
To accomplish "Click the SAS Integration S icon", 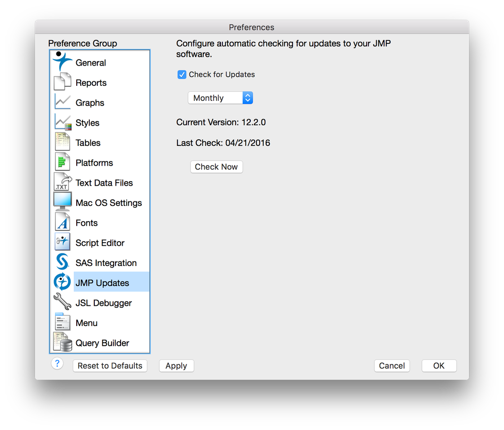I will (x=63, y=261).
